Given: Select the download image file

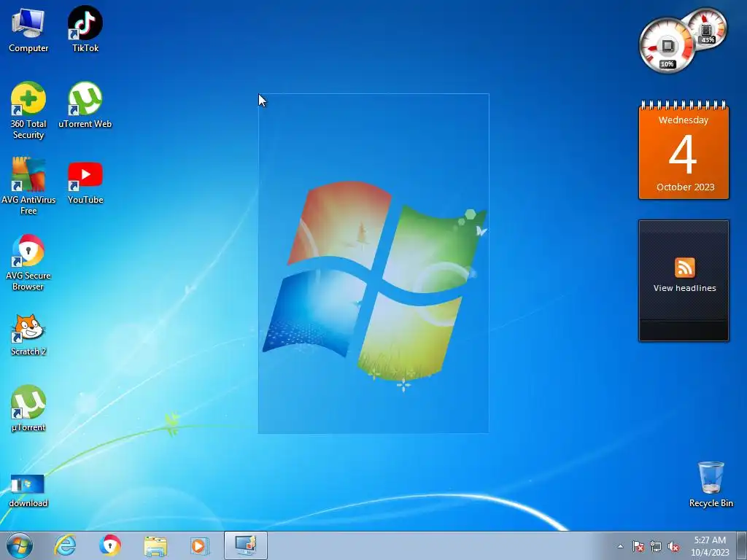Looking at the screenshot, I should [x=28, y=491].
